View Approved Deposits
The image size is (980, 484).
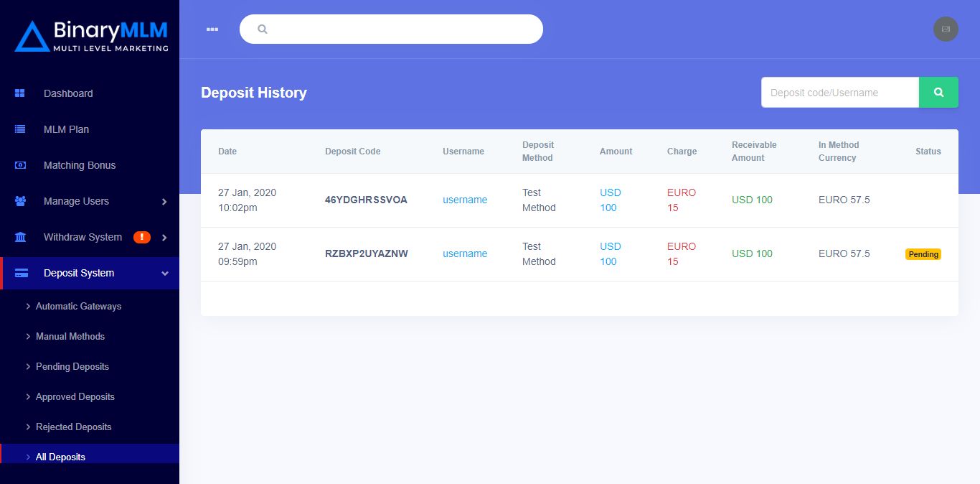(x=75, y=396)
